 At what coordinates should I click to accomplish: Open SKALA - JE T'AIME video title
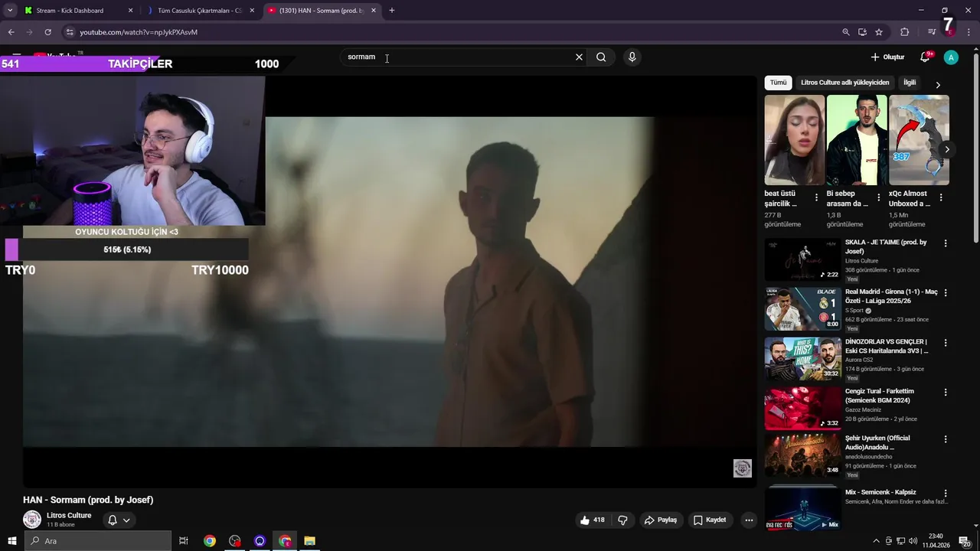click(x=886, y=246)
